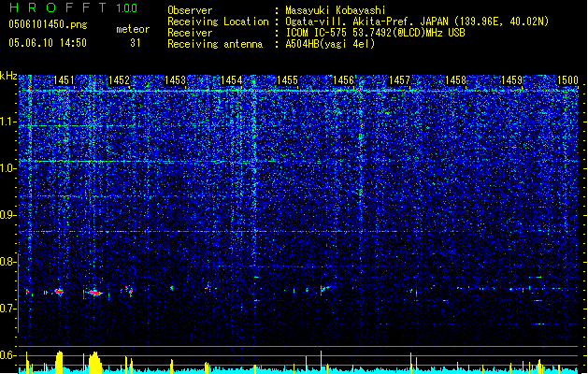Viewport: 588px width, 374px height.
Task: Click the HROFFT 1.0.0 title text
Action: click(x=73, y=7)
